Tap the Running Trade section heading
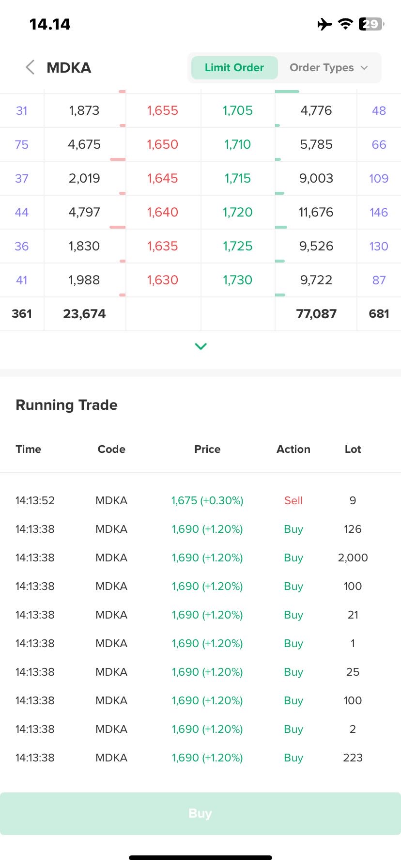401x868 pixels. (x=67, y=405)
